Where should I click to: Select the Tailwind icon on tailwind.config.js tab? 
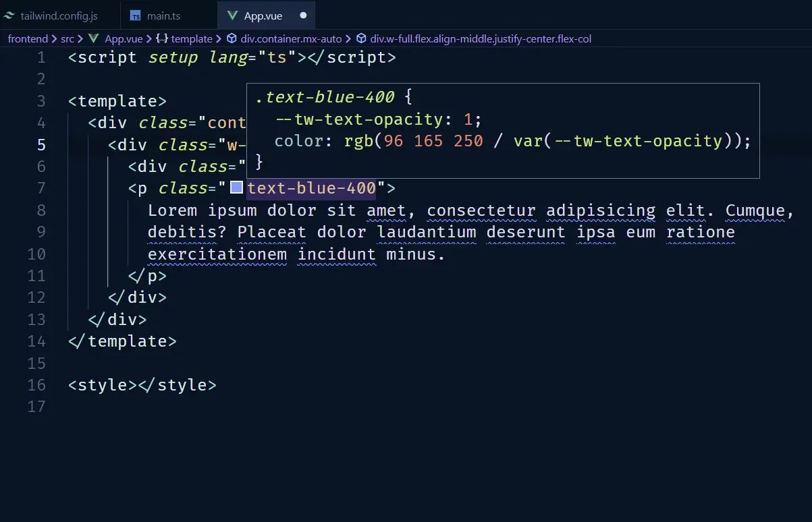click(9, 15)
